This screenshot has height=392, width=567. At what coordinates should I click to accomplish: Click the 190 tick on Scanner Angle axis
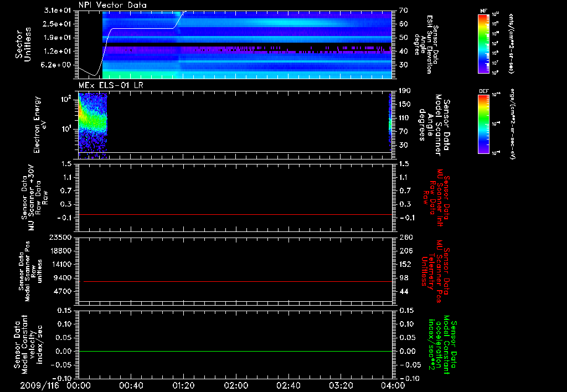click(405, 90)
